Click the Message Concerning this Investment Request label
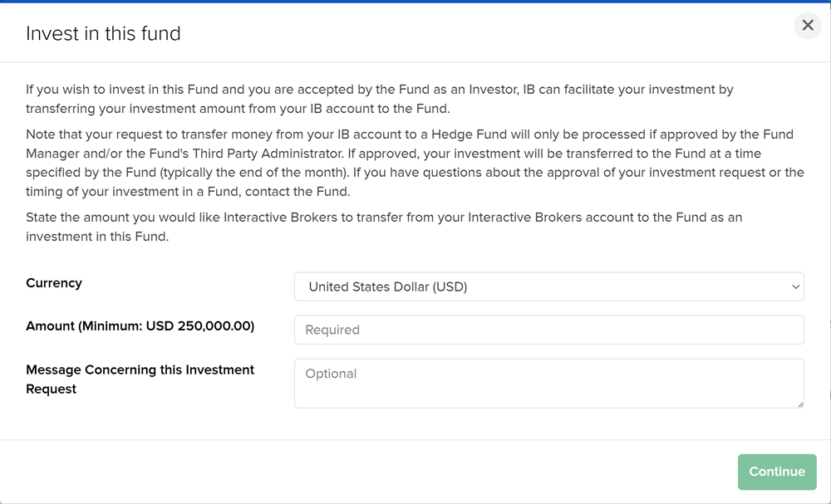Image resolution: width=831 pixels, height=504 pixels. point(140,379)
